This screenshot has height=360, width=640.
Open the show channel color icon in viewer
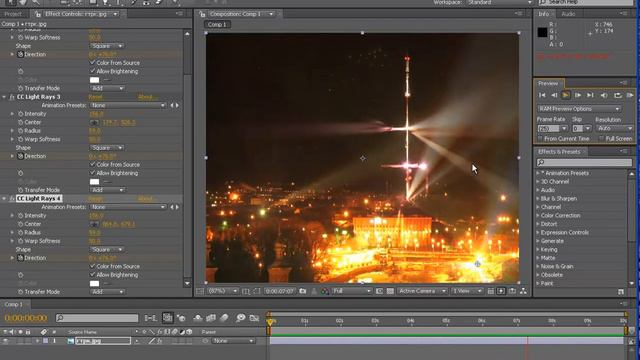pos(325,291)
